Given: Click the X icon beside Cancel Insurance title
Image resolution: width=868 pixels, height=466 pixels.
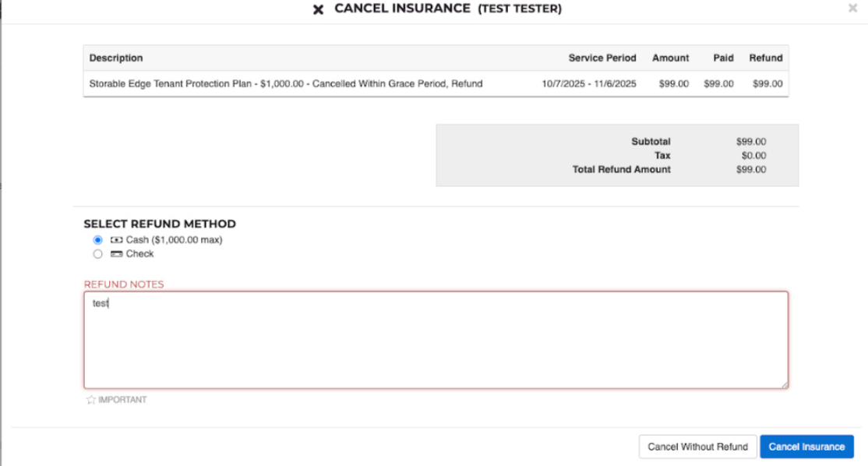Looking at the screenshot, I should [318, 9].
